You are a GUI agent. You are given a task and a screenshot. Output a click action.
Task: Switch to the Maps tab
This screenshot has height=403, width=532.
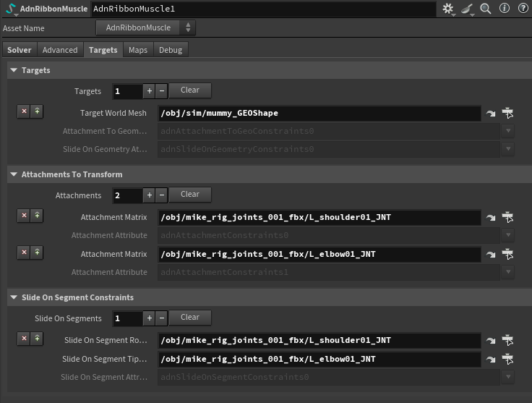pyautogui.click(x=138, y=50)
